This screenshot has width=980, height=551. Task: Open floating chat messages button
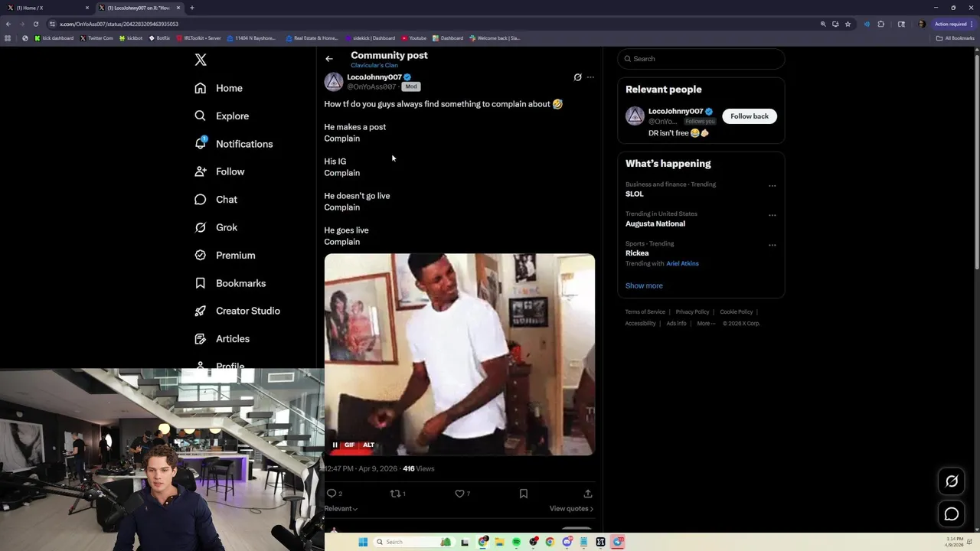point(952,514)
